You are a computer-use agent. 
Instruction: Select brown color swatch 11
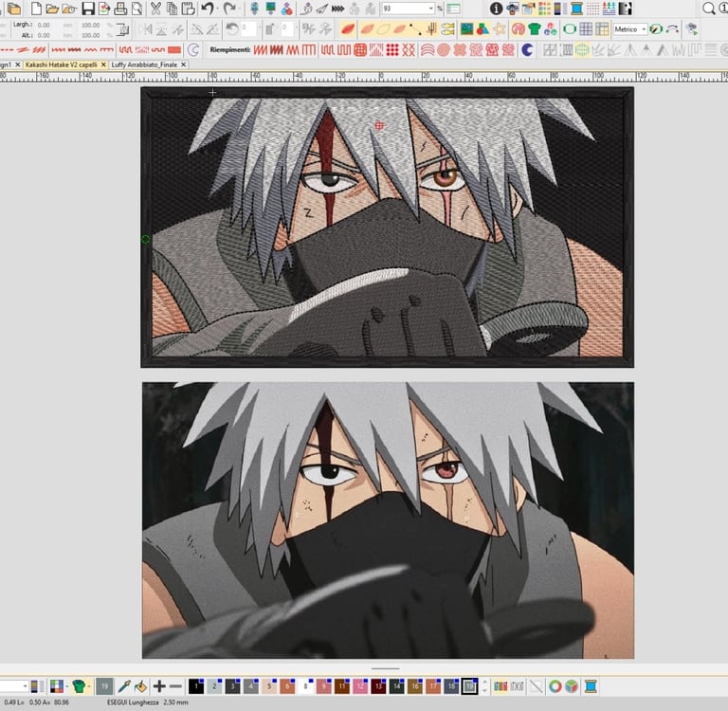click(341, 686)
